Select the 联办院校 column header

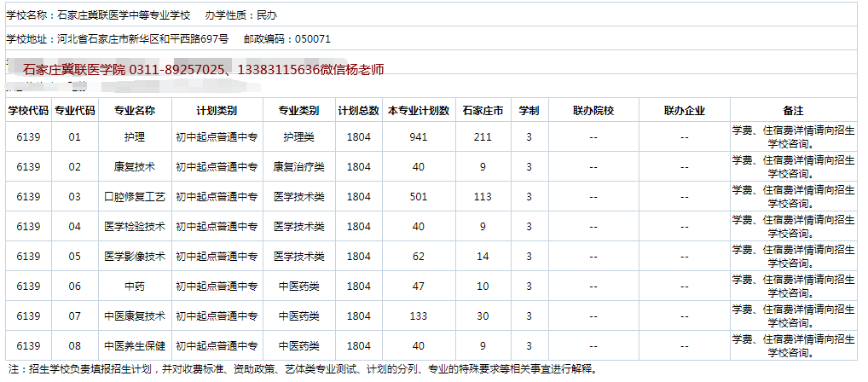pos(593,111)
